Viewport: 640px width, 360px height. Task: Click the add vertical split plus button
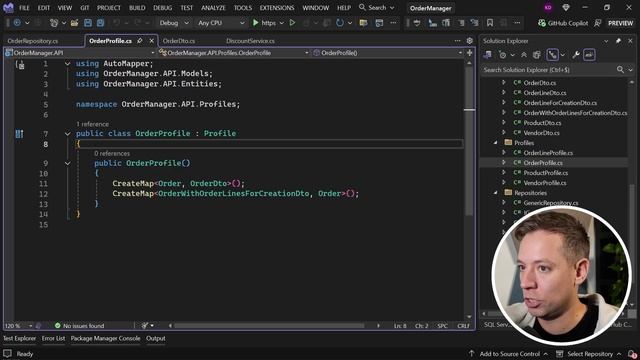(x=469, y=53)
